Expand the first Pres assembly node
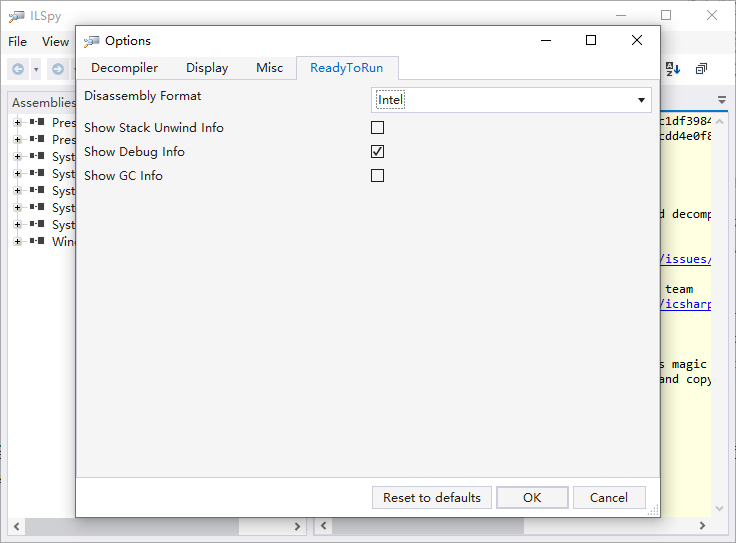The height and width of the screenshot is (543, 736). point(17,122)
